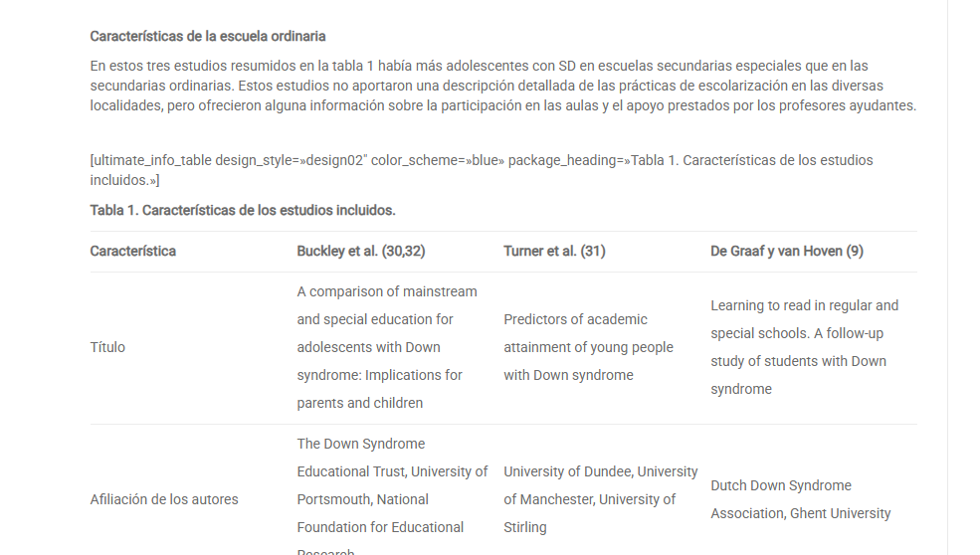This screenshot has width=980, height=555.
Task: Click the "Afiliación de los autores" row label
Action: coord(164,499)
